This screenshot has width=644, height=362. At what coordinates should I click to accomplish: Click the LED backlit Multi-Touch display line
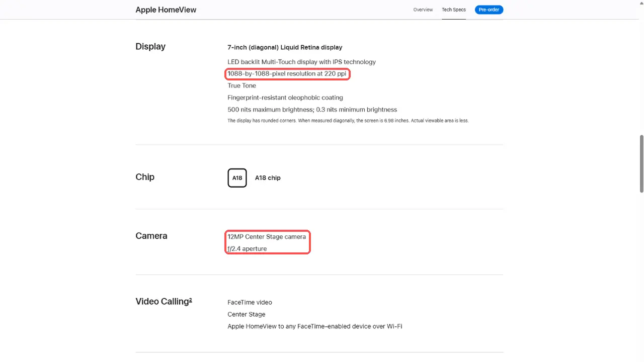click(302, 62)
